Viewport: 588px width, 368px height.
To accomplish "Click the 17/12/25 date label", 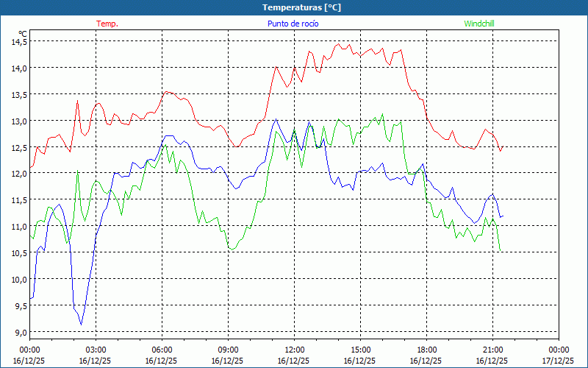I will click(x=558, y=361).
